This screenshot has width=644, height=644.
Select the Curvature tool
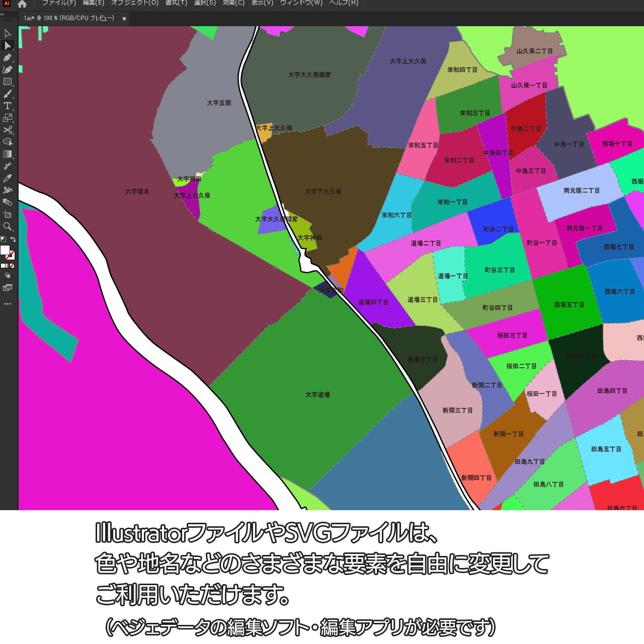coord(8,70)
